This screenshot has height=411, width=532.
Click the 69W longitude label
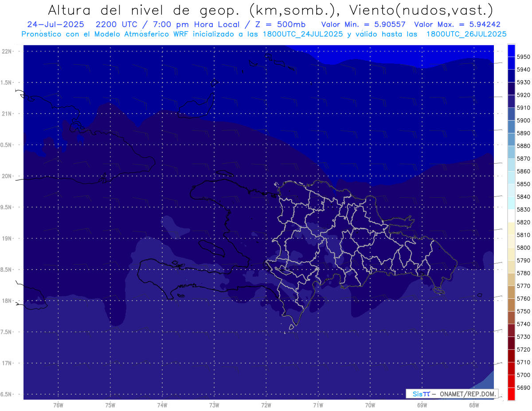[422, 405]
